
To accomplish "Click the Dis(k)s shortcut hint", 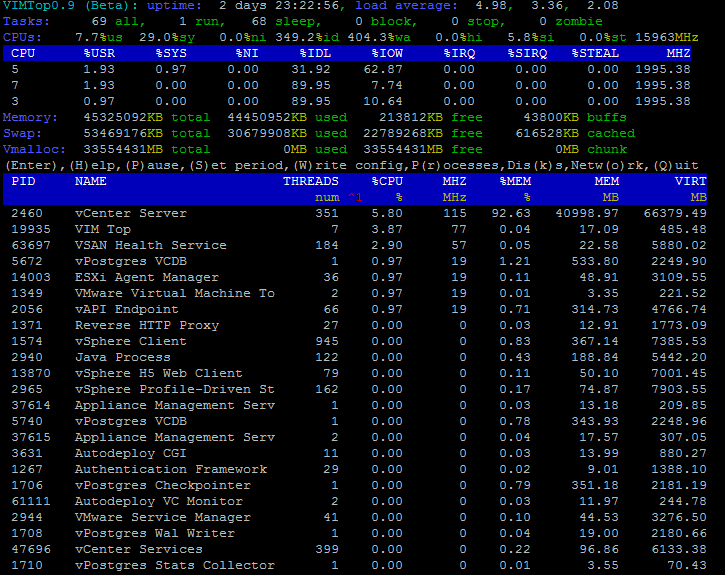I will tap(536, 165).
